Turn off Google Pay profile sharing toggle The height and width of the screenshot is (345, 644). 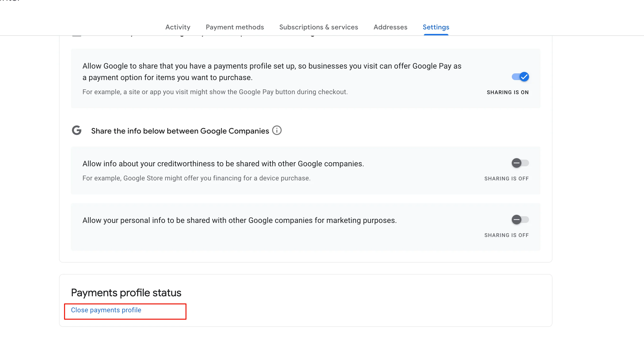520,77
